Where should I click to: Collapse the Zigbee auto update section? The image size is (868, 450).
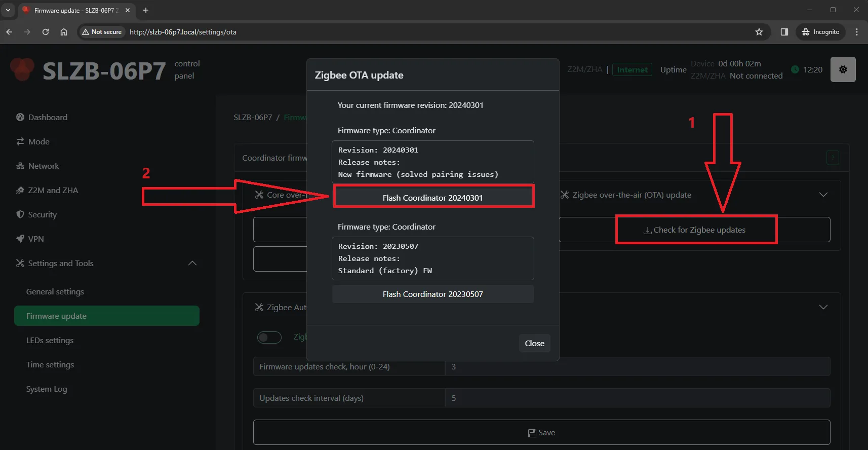[823, 307]
